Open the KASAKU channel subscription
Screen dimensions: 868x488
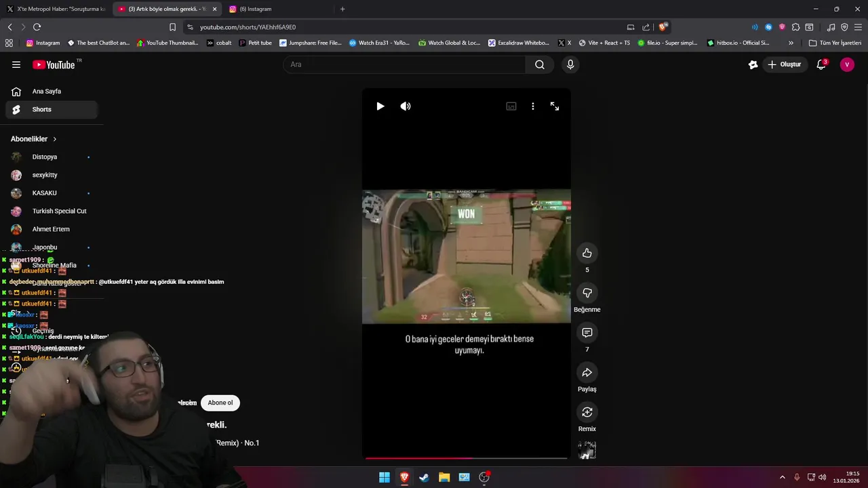52,193
